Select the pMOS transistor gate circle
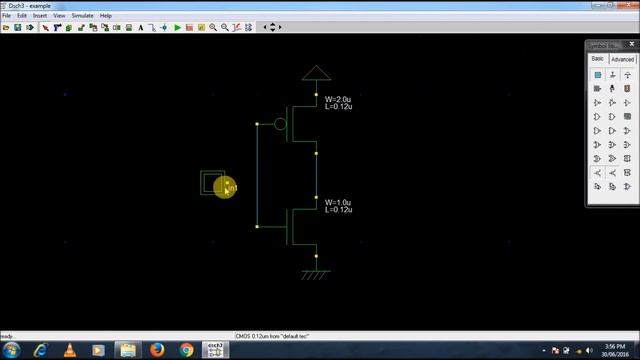640x360 pixels. 280,124
